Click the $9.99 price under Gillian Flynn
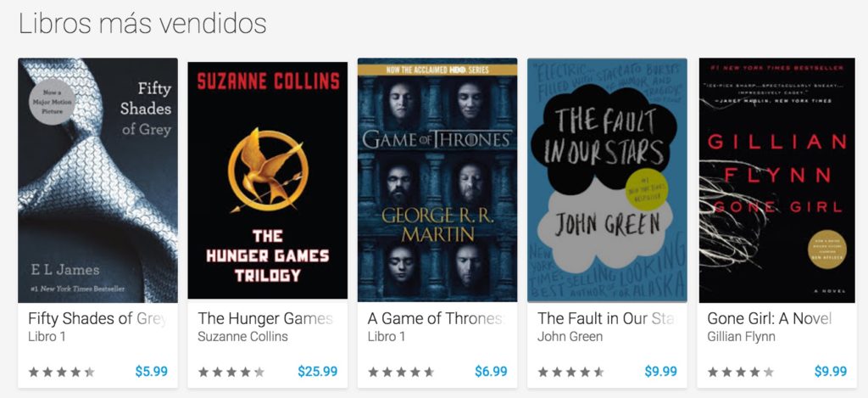Screen dimensions: 868x398 tap(831, 372)
